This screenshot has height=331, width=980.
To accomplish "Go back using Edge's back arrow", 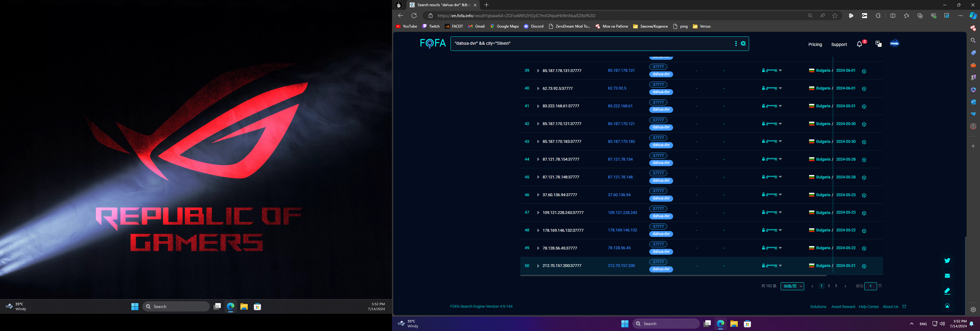I will point(400,16).
